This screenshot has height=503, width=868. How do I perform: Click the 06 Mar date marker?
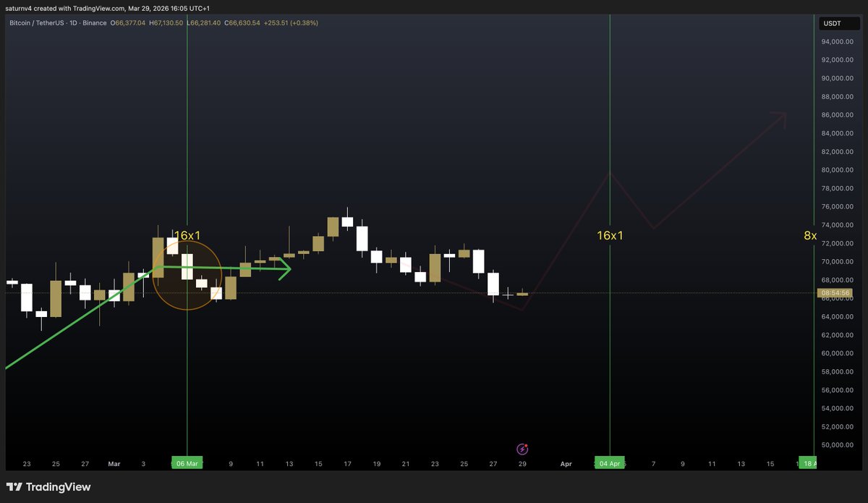[187, 463]
